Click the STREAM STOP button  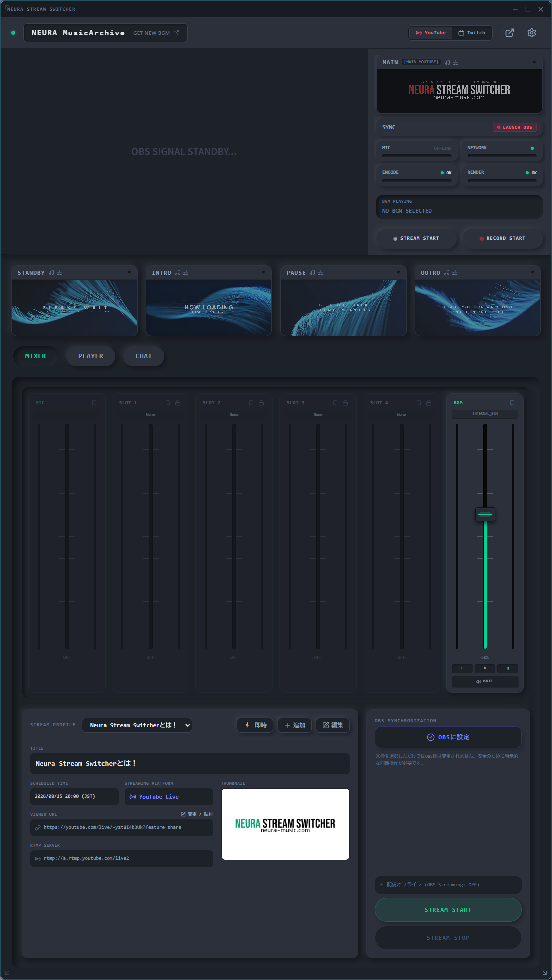click(448, 938)
